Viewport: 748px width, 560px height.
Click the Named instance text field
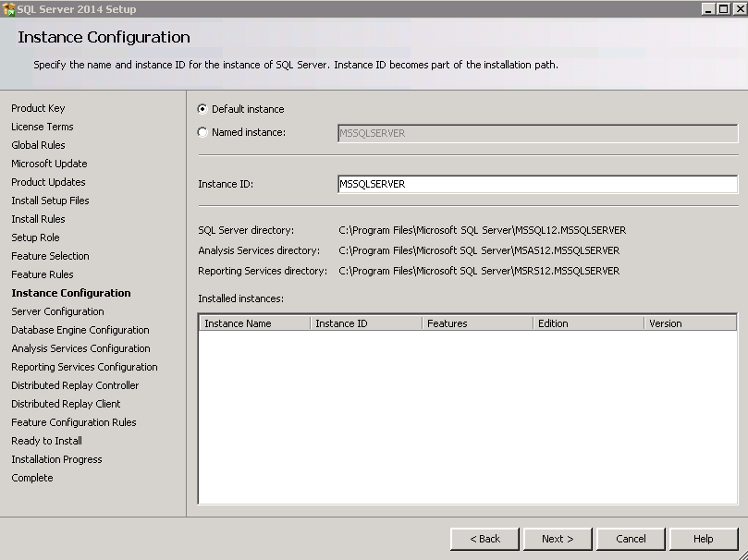pos(537,133)
